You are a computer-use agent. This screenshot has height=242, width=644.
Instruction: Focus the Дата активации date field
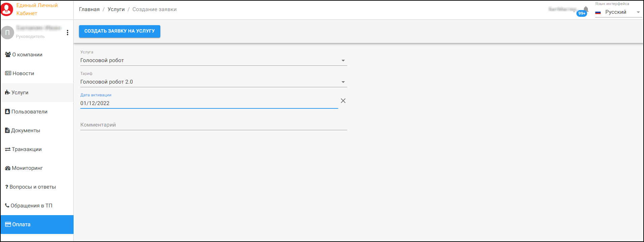click(208, 103)
